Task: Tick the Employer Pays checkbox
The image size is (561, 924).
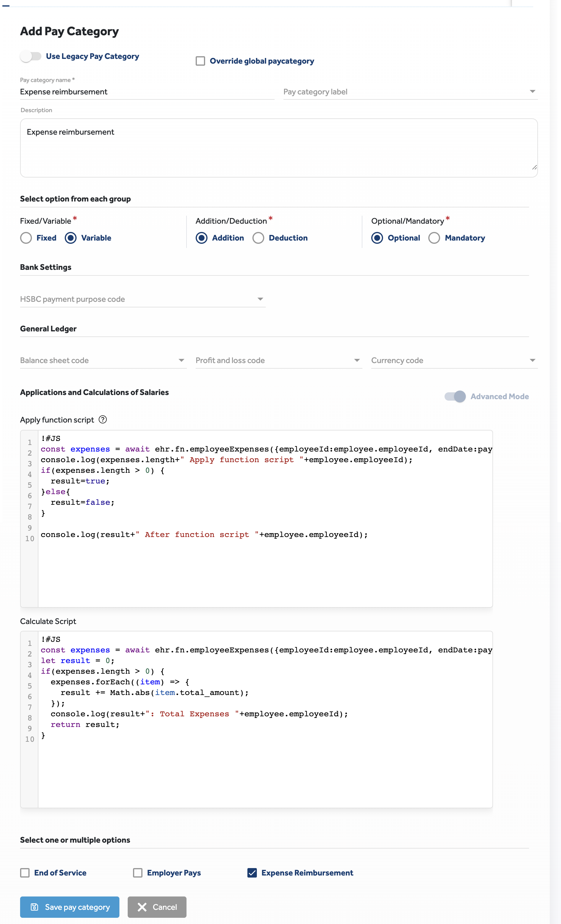Action: point(138,873)
